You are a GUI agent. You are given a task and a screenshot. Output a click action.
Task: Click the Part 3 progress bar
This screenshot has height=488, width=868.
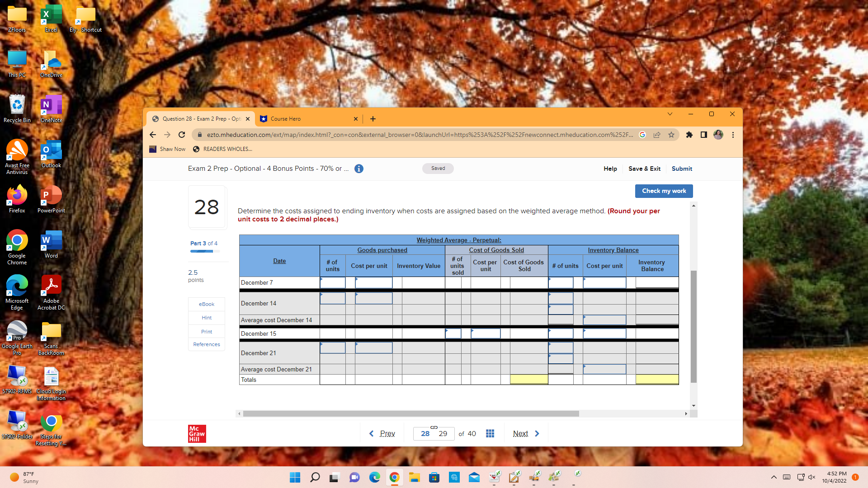204,251
